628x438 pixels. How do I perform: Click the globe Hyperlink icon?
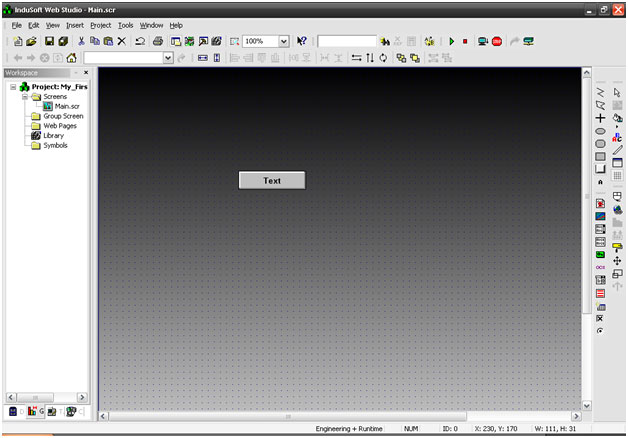point(617,209)
